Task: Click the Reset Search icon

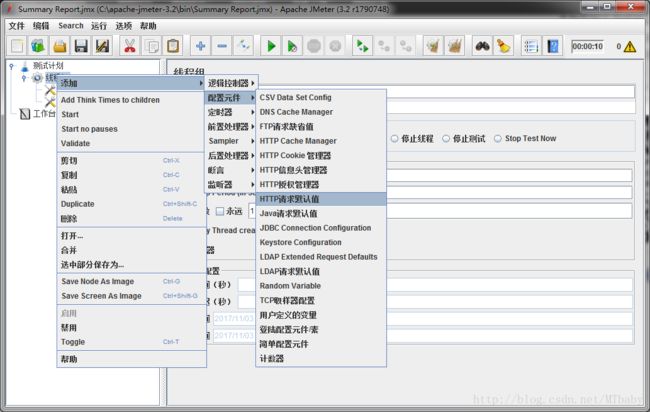Action: [x=503, y=46]
